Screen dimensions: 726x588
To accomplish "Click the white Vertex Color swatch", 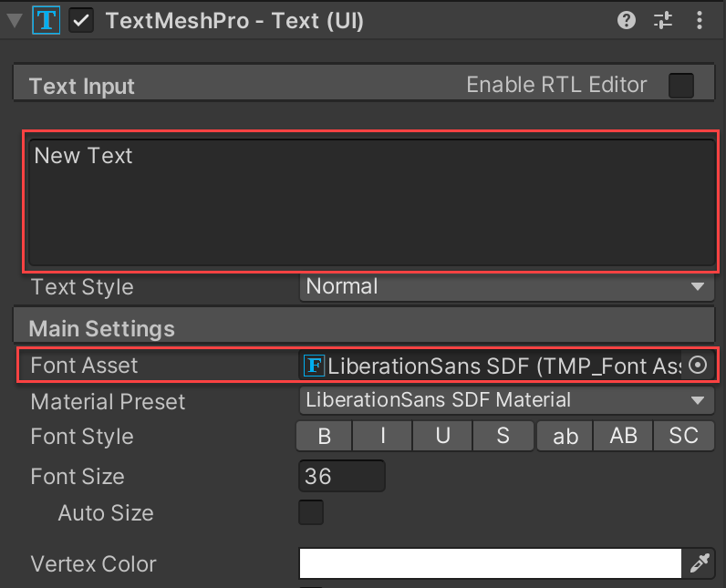I will pyautogui.click(x=490, y=564).
